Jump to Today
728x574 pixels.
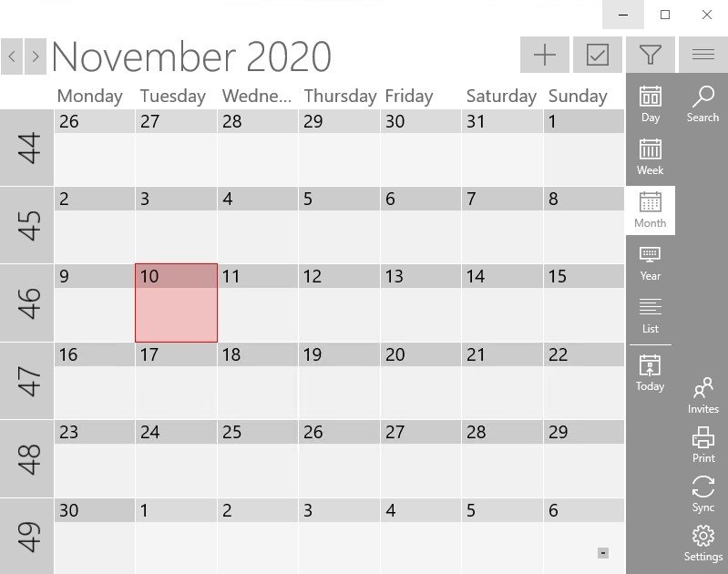(650, 373)
